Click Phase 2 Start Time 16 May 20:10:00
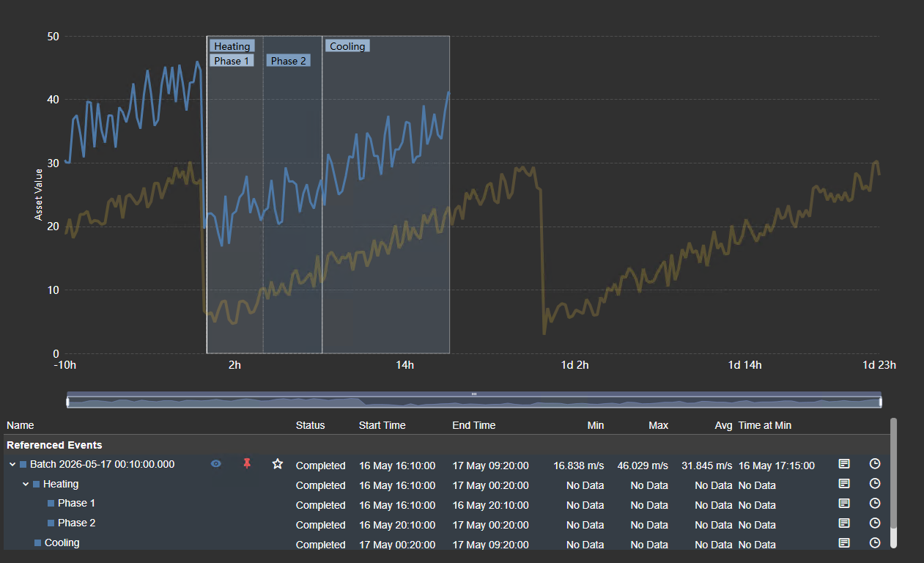The image size is (924, 563). tap(397, 525)
